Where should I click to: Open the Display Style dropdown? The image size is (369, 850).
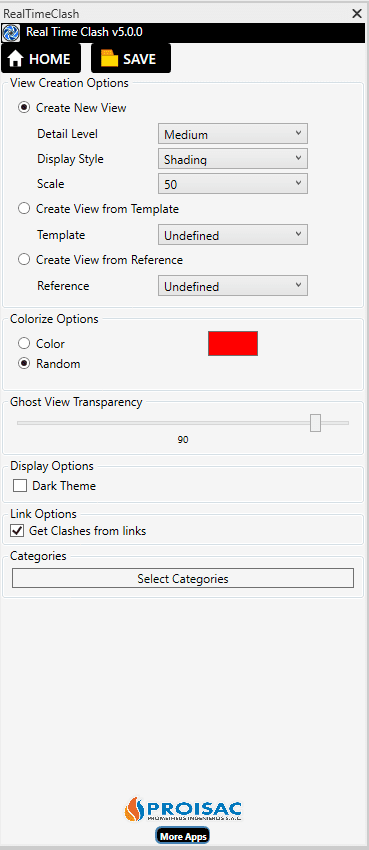pyautogui.click(x=233, y=159)
